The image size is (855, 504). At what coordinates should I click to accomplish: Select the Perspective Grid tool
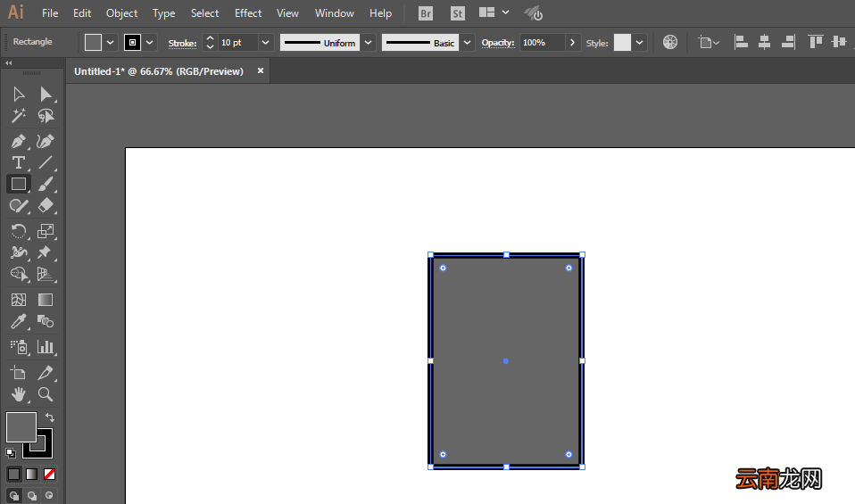tap(46, 274)
